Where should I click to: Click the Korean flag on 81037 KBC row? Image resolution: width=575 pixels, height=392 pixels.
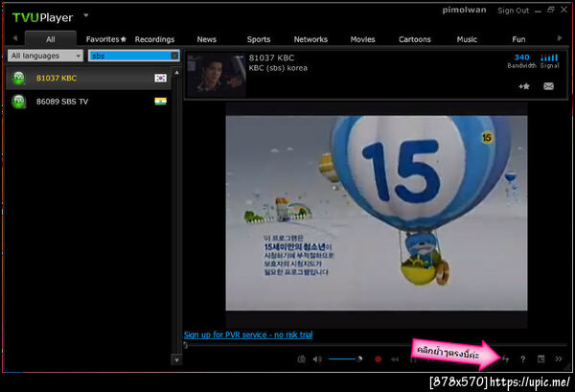pos(160,78)
